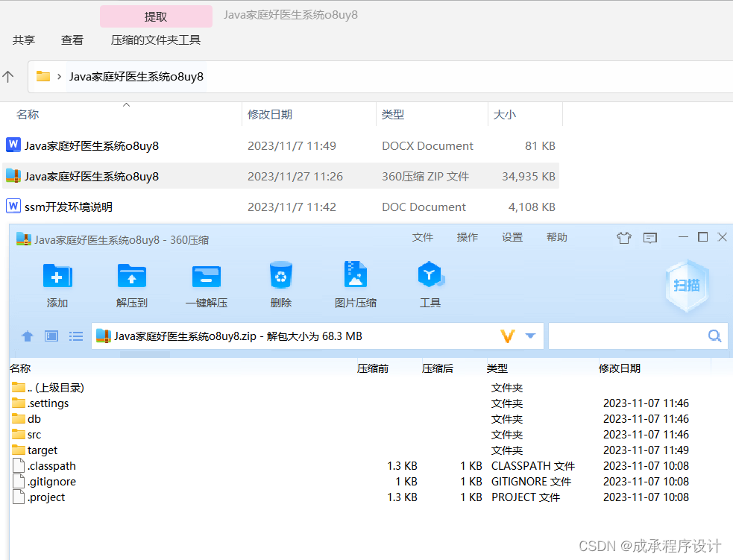Open the feedback message icon in the title bar

[649, 238]
